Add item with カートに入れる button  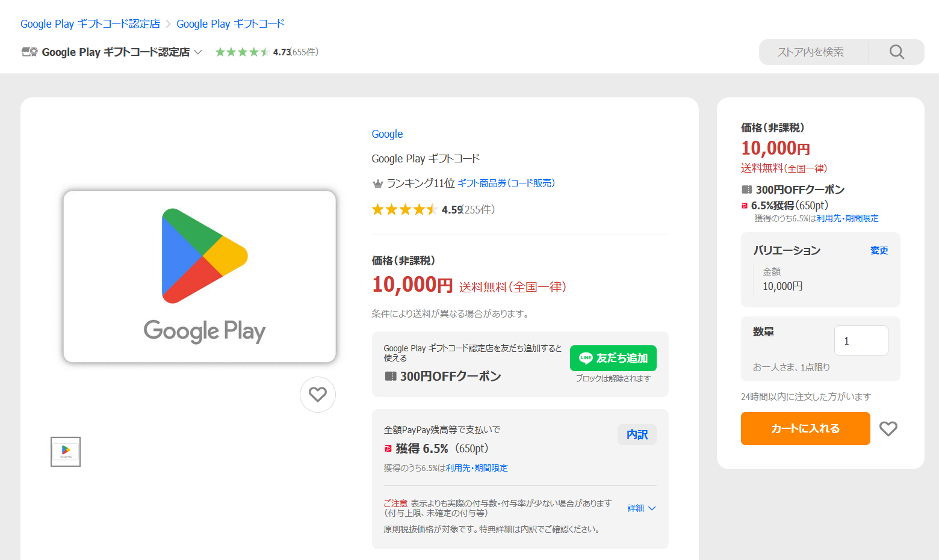(x=805, y=429)
